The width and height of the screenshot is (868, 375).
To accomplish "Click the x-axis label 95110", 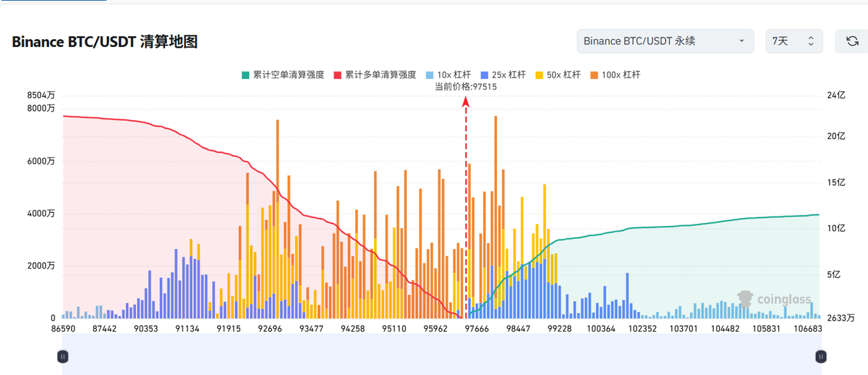I will 394,328.
